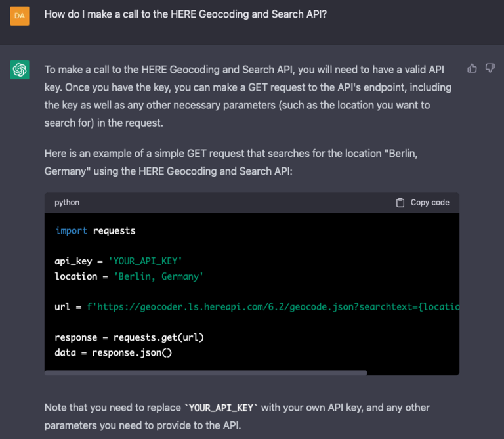This screenshot has width=504, height=439.
Task: Click the first paragraph of the answer
Action: click(248, 96)
